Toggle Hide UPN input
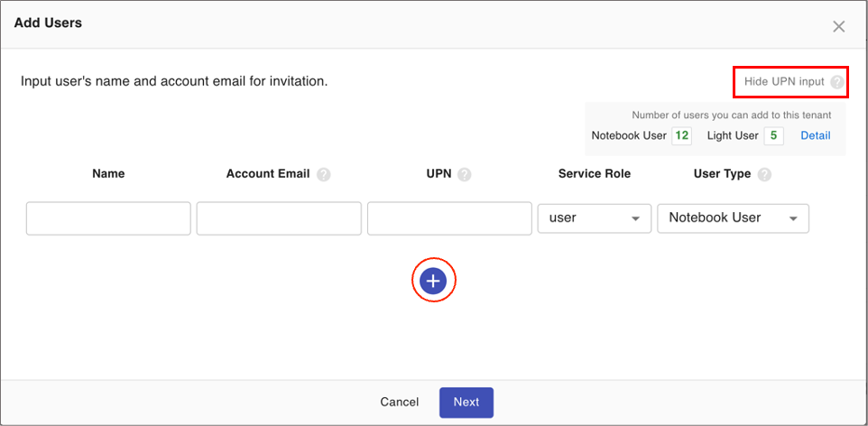 click(783, 82)
